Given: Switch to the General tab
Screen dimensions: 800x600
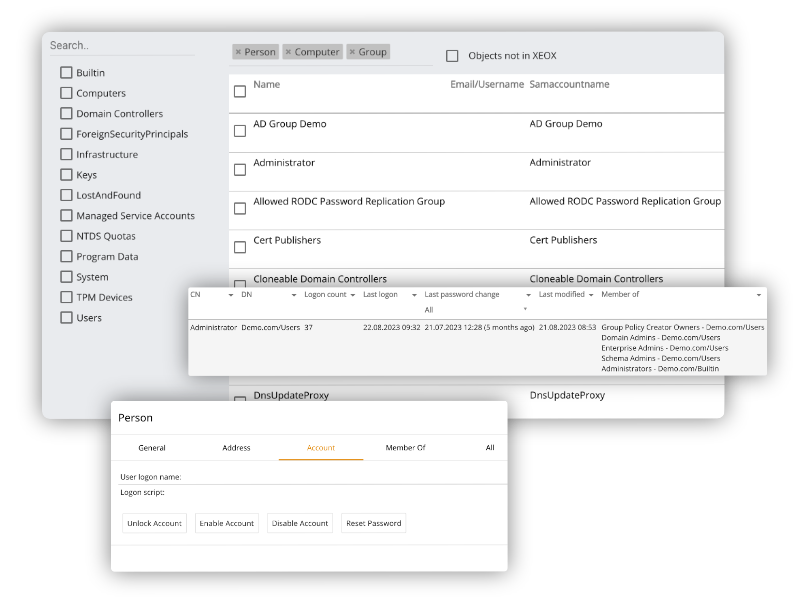Looking at the screenshot, I should 152,447.
